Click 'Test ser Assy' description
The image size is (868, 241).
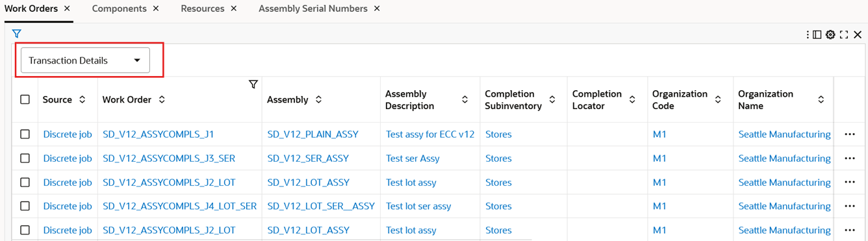point(413,159)
